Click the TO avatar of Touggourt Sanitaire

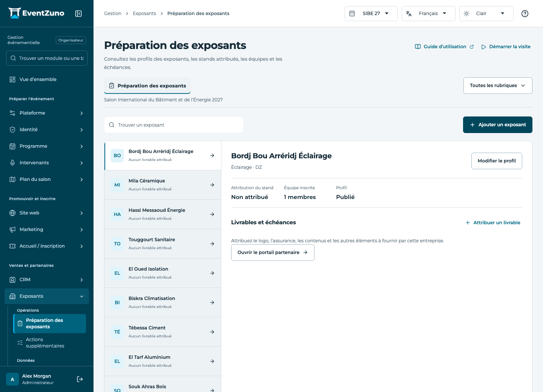[117, 244]
